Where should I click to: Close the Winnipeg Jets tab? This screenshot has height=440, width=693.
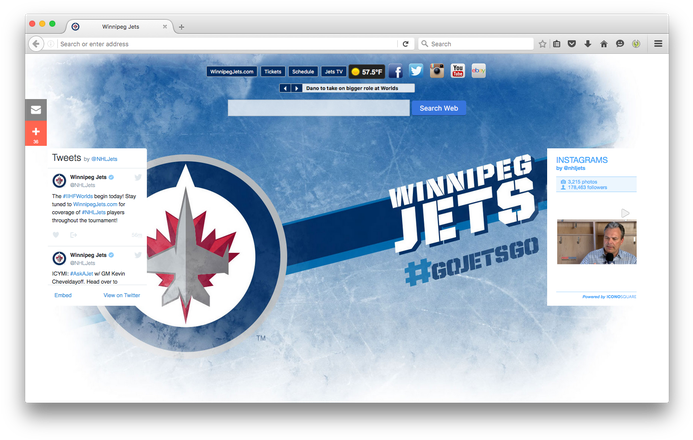165,27
